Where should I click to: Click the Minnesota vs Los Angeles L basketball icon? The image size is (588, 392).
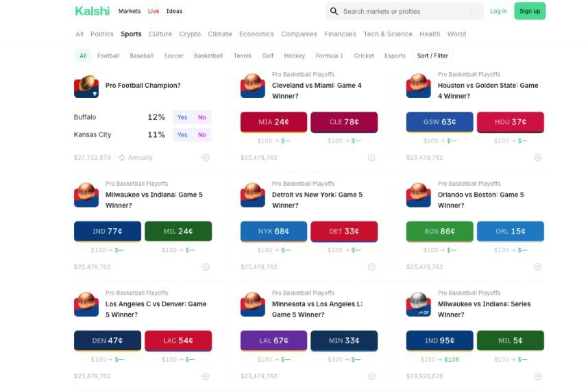click(253, 304)
